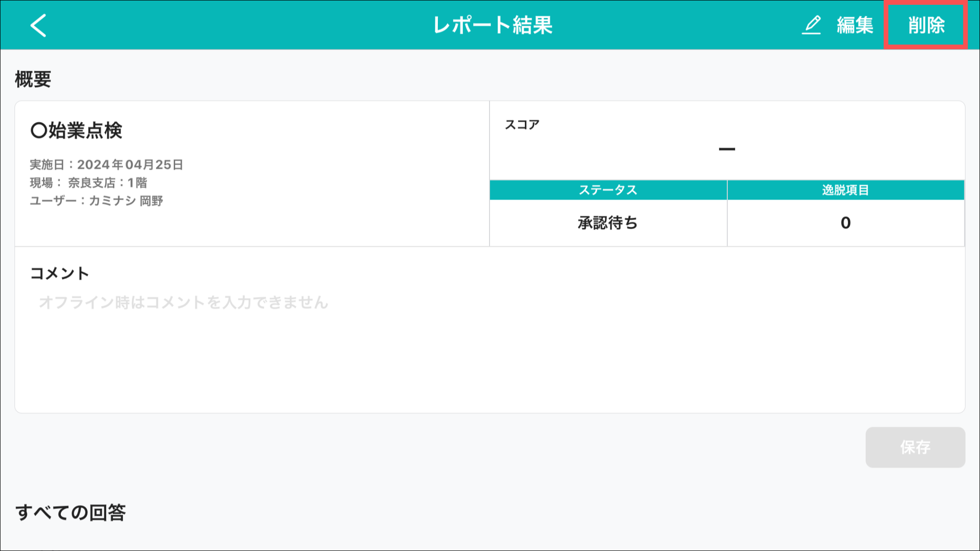Screen dimensions: 980x551
Task: Click the 実施日 2024年04月25日 line
Action: pos(106,165)
